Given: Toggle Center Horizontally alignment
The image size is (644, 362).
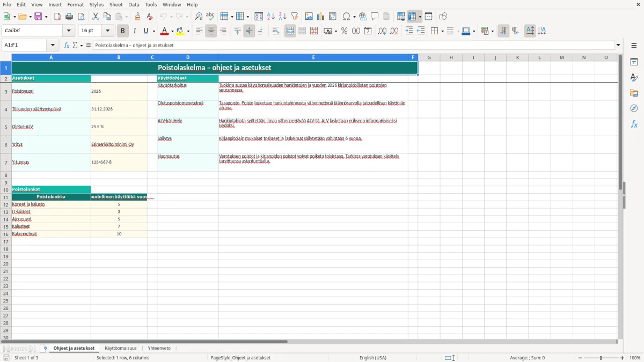Looking at the screenshot, I should [x=211, y=31].
